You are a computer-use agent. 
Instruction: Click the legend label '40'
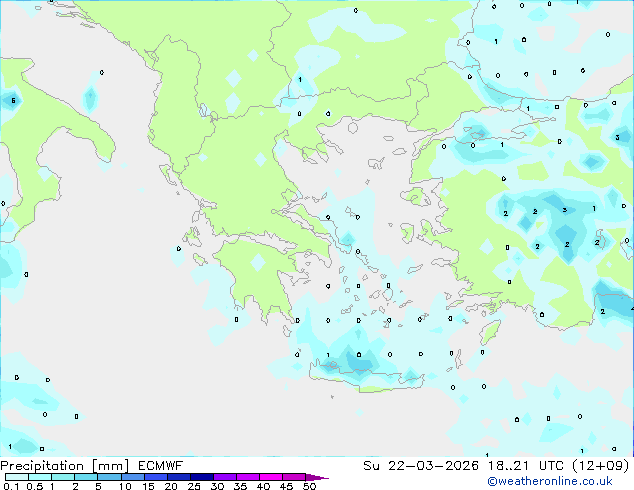point(263,486)
